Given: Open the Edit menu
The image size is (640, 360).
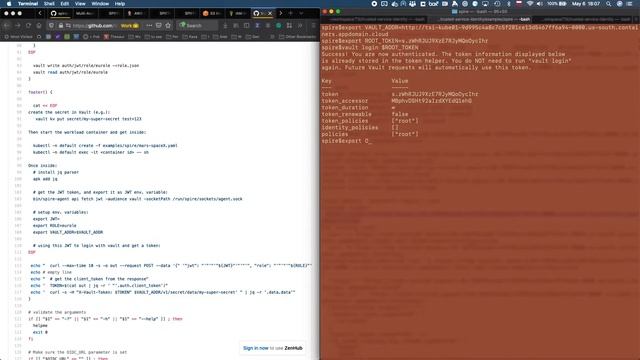Looking at the screenshot, I should pos(65,4).
